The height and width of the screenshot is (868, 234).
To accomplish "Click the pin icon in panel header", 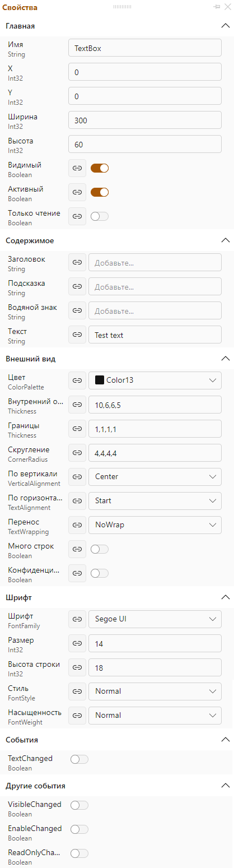I will pos(217,7).
